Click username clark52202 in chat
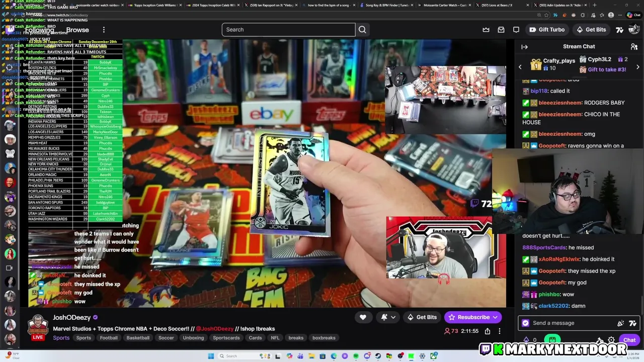 coord(553,306)
